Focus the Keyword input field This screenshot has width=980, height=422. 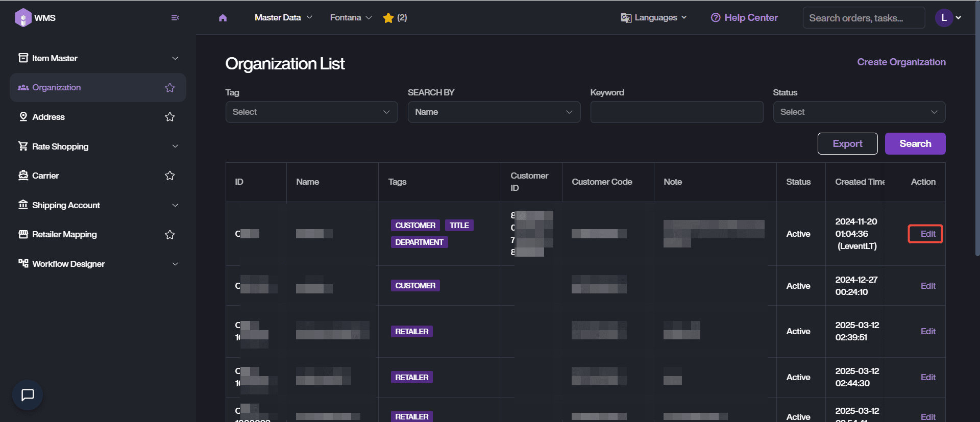click(x=676, y=112)
